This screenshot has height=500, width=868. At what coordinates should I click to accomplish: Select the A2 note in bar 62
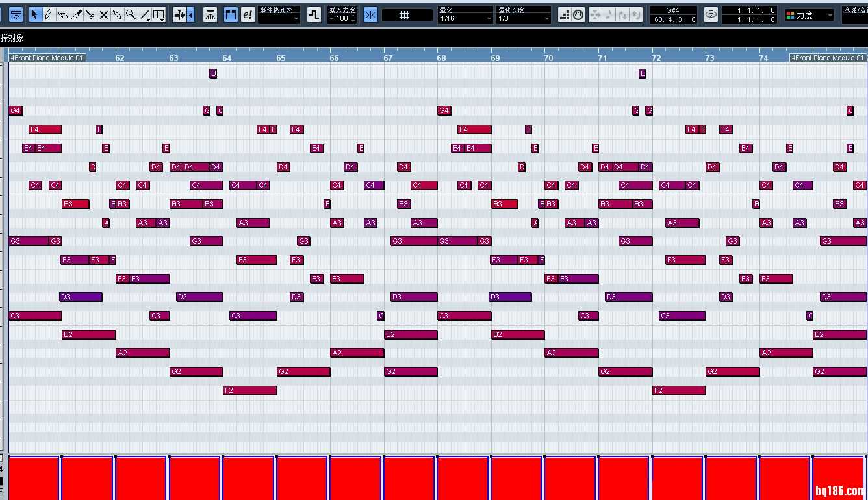click(143, 353)
